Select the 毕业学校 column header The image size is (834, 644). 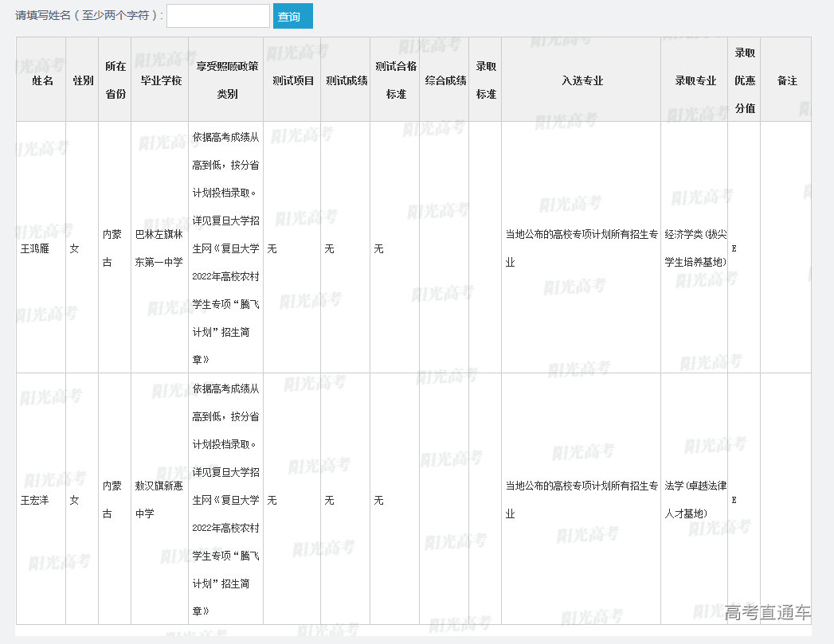[x=161, y=80]
